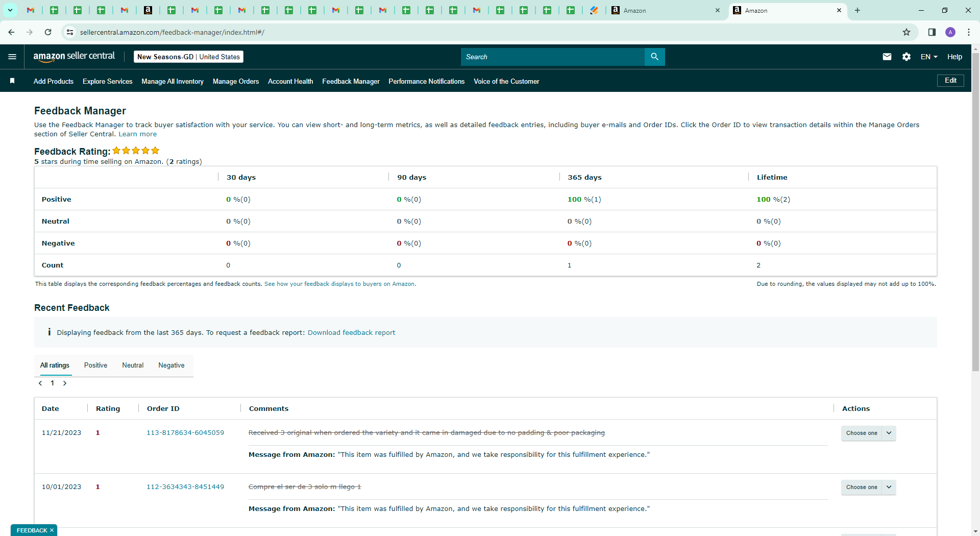
Task: Open Manage All Inventory
Action: (x=173, y=81)
